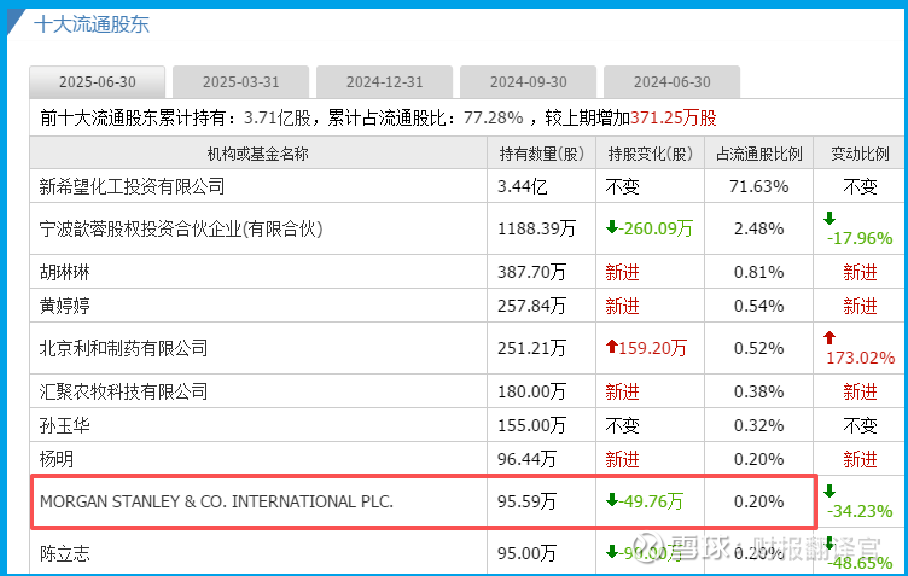The image size is (908, 576).
Task: Click the -260.09万 change value
Action: [x=656, y=229]
